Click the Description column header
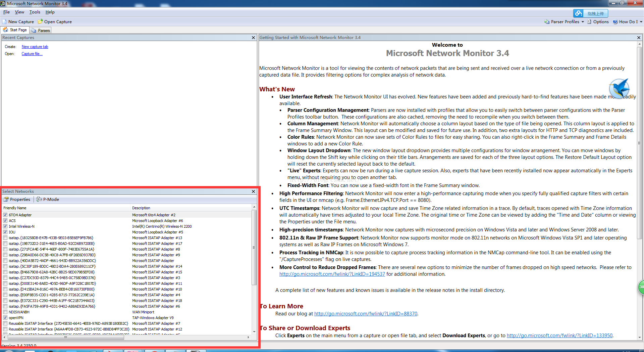644x352 pixels. (191, 208)
